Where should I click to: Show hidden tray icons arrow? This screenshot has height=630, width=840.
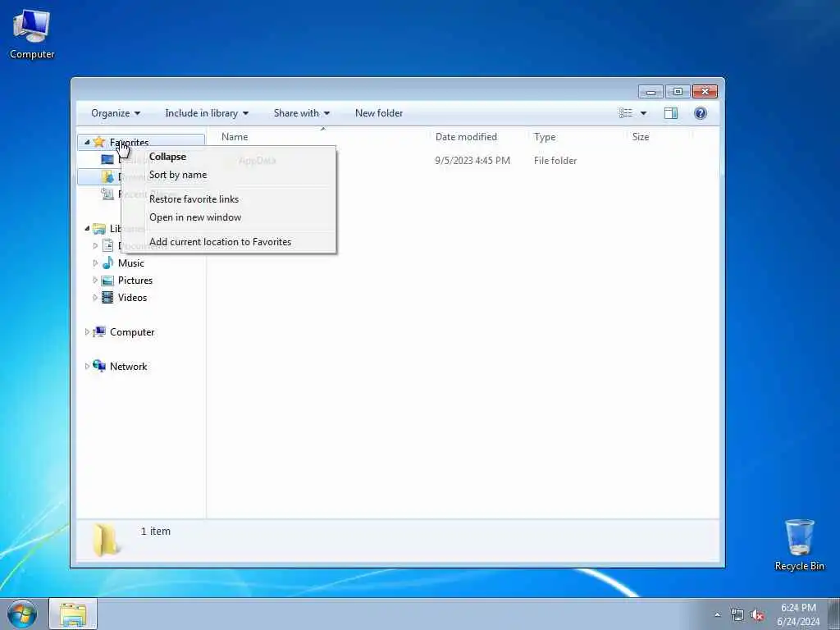pos(717,614)
